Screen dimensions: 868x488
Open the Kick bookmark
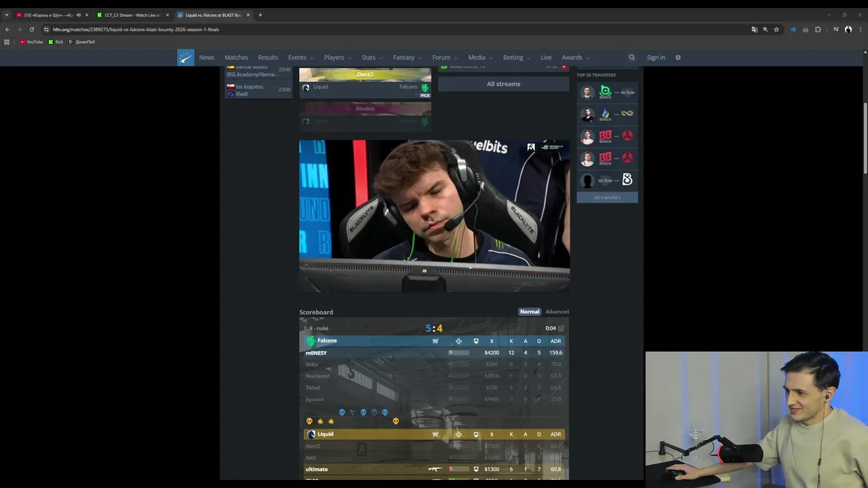pyautogui.click(x=56, y=42)
